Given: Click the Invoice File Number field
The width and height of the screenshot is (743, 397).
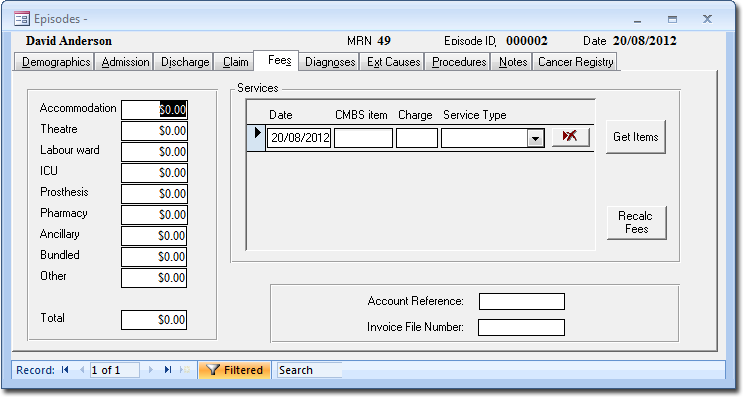Looking at the screenshot, I should [x=521, y=327].
